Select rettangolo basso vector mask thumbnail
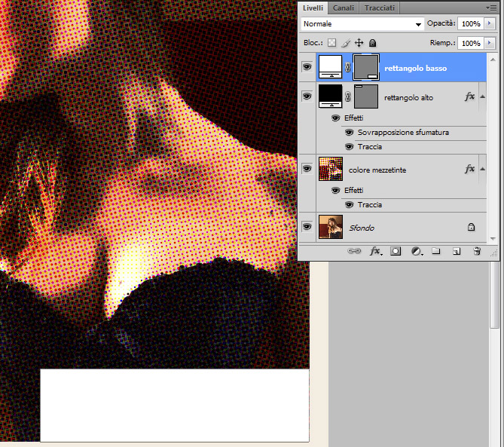The image size is (504, 447). coord(366,67)
